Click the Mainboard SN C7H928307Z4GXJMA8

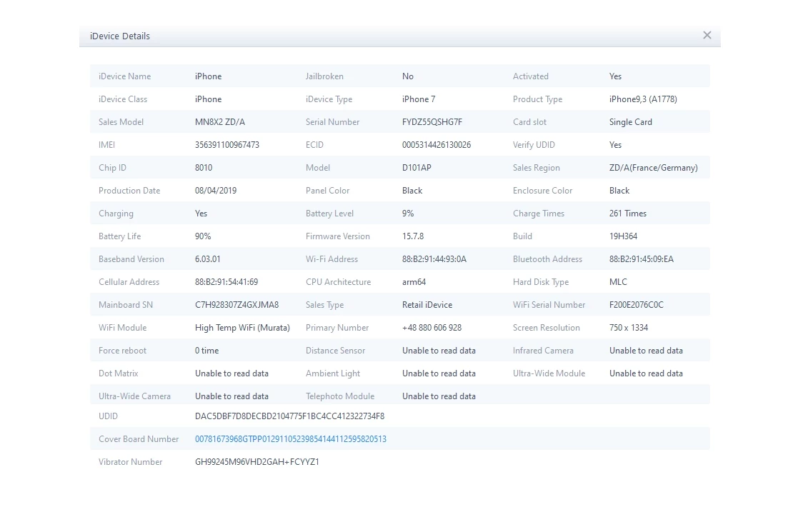(236, 305)
